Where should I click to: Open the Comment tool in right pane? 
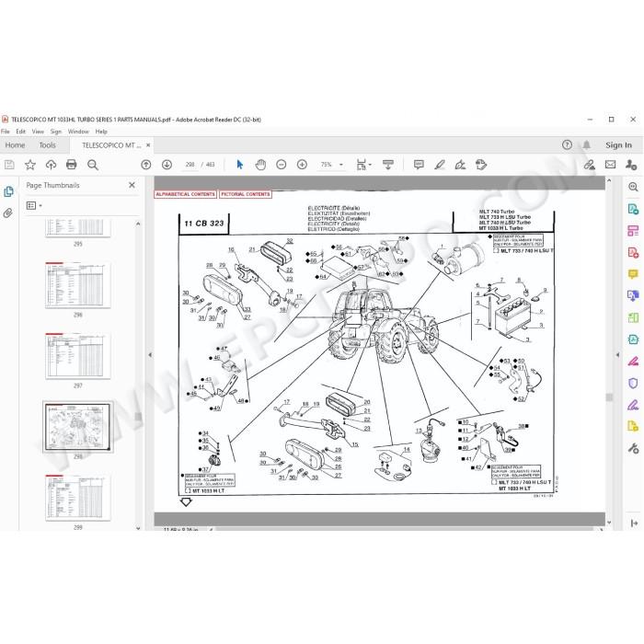(633, 274)
